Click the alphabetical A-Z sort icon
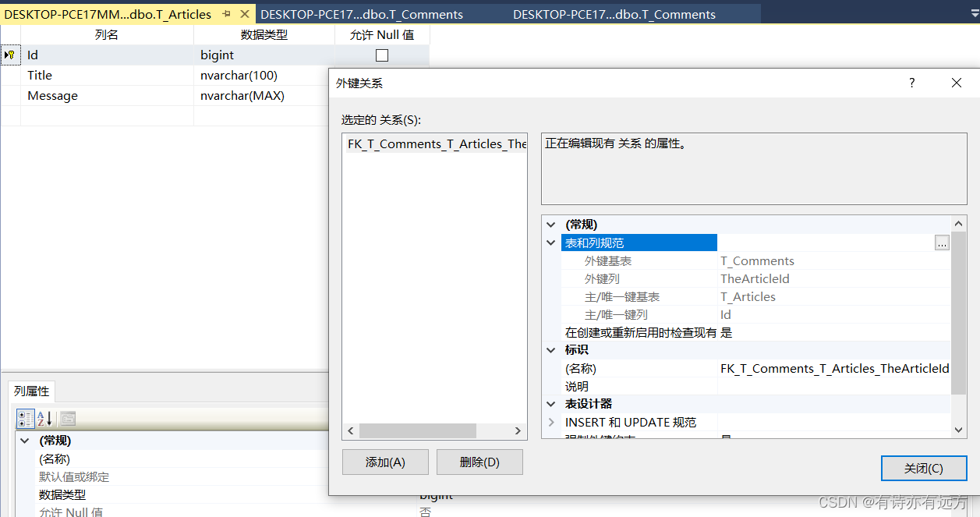Screen dimensions: 980x517 (45, 419)
